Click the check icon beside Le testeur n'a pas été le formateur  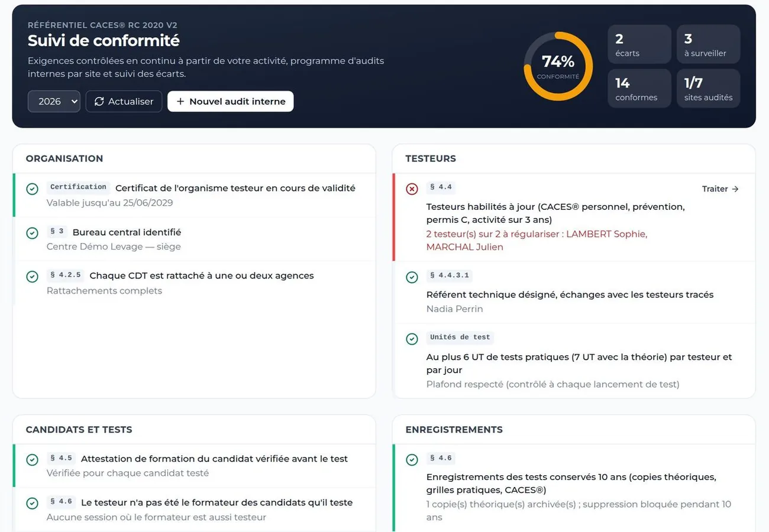(x=33, y=504)
